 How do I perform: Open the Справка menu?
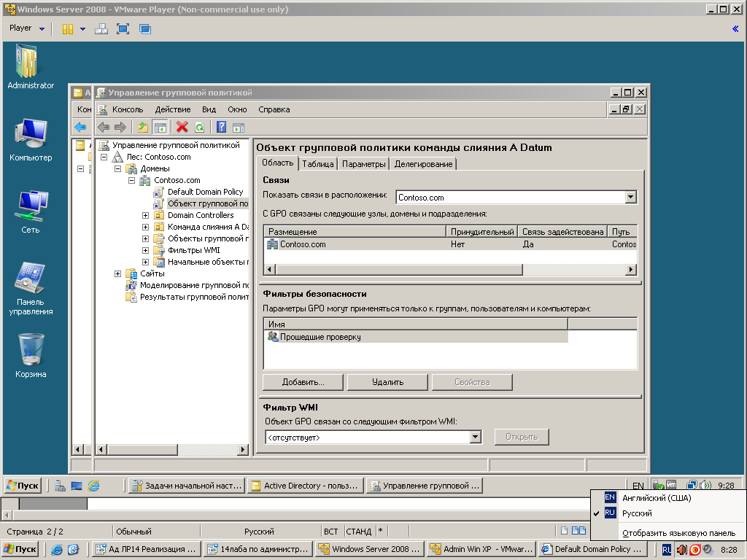(x=274, y=109)
